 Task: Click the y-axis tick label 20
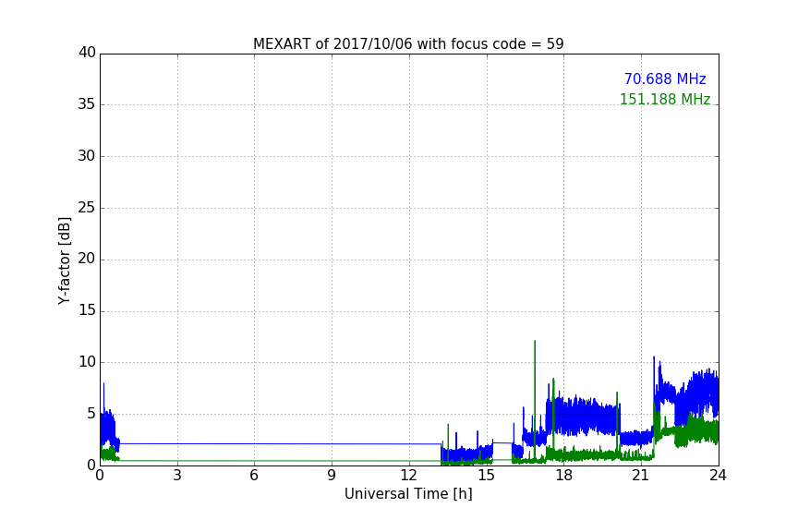coord(87,260)
